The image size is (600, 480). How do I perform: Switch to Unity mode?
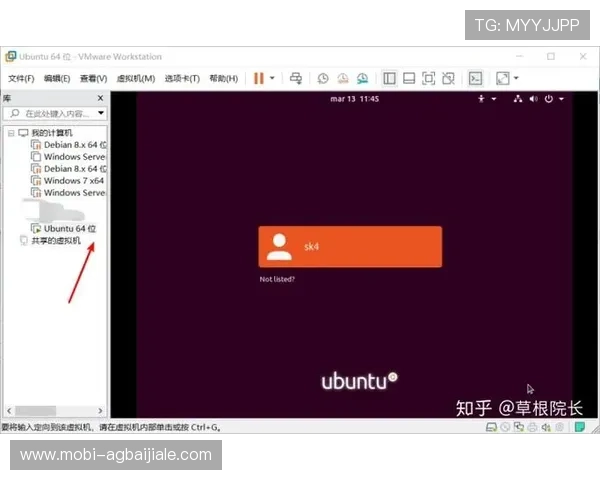coord(448,78)
